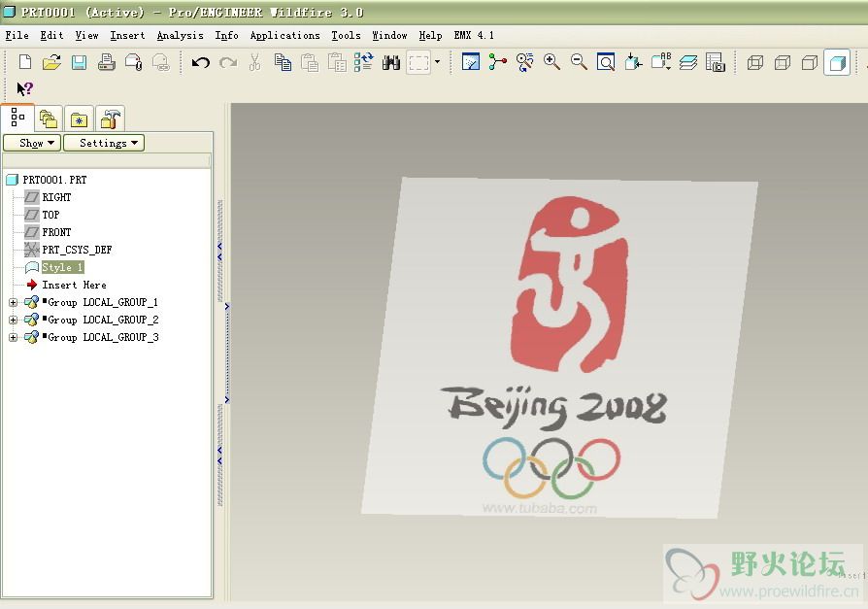Undo the last action

(x=200, y=62)
